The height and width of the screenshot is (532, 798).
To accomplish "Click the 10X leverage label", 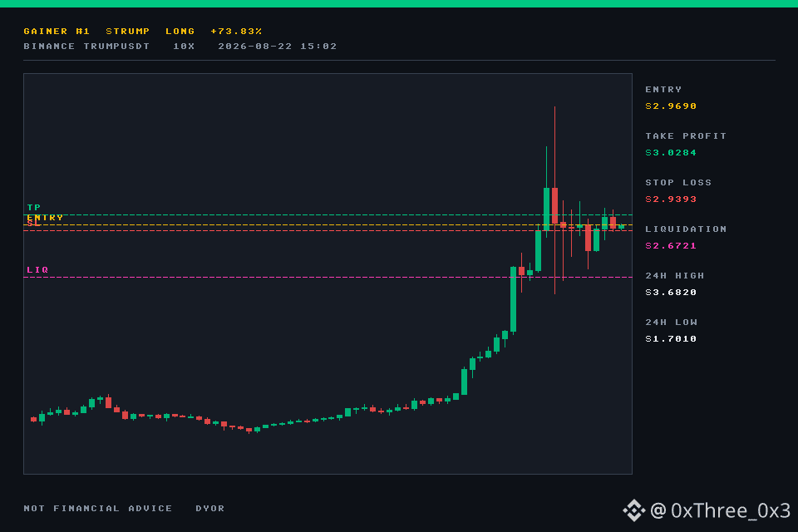I will coord(184,47).
